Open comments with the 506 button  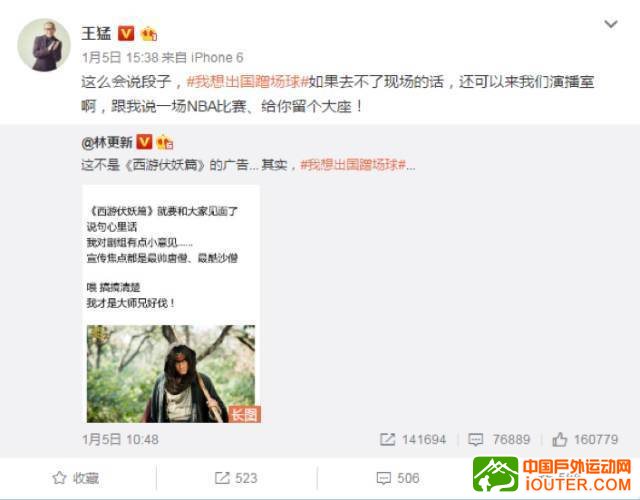[398, 478]
